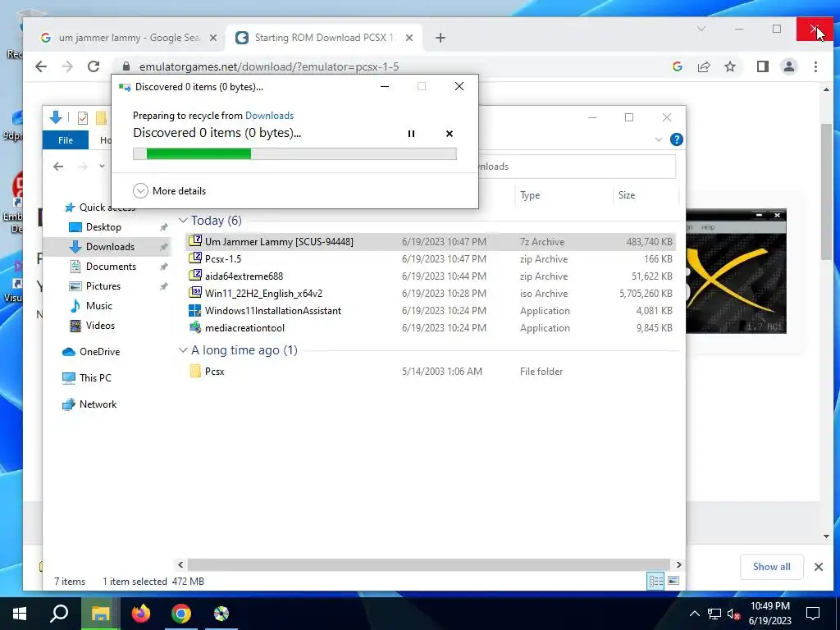Open Chrome three-dot menu

tap(815, 67)
